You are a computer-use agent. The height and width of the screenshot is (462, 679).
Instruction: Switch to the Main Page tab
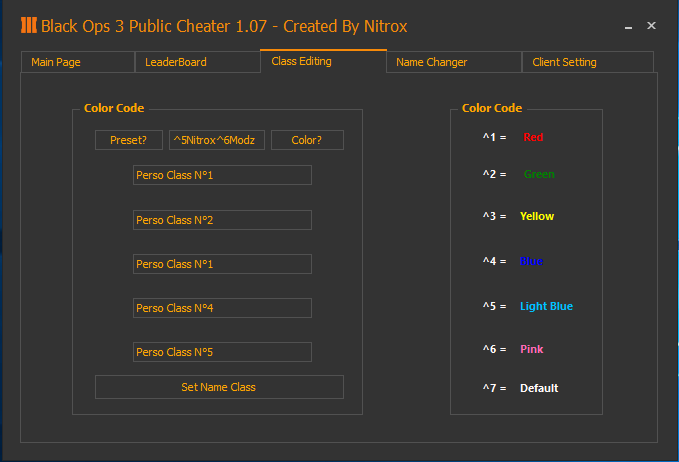click(x=78, y=62)
